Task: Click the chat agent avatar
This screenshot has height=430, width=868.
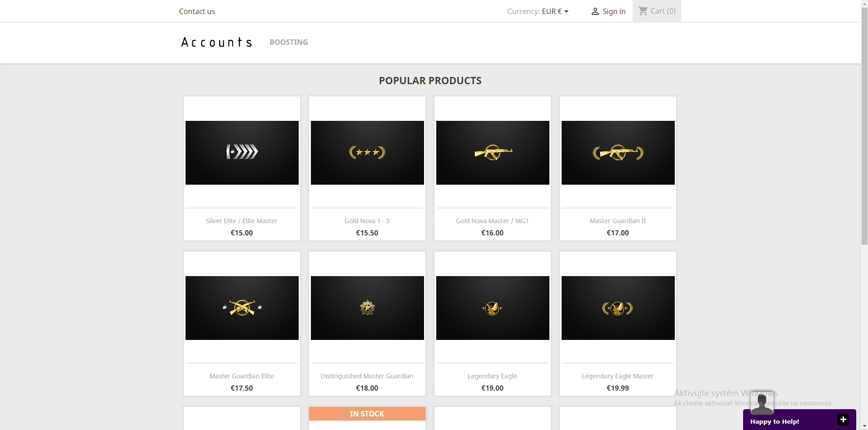Action: 762,403
